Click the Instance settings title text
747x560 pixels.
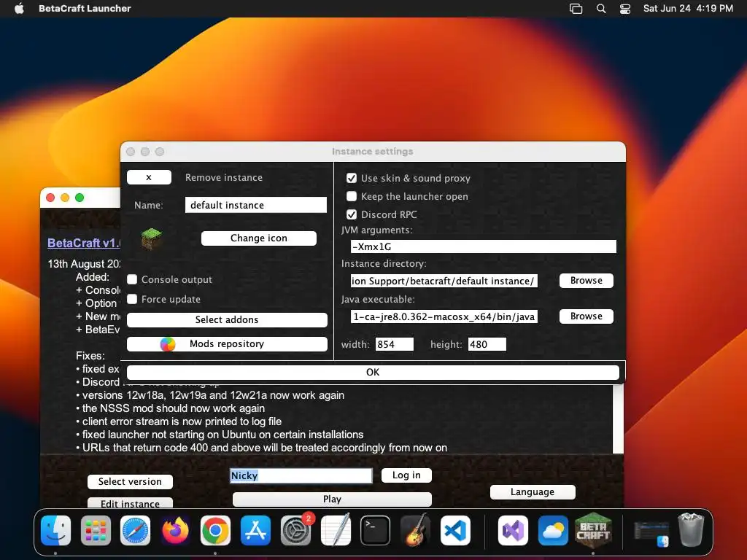pyautogui.click(x=373, y=152)
